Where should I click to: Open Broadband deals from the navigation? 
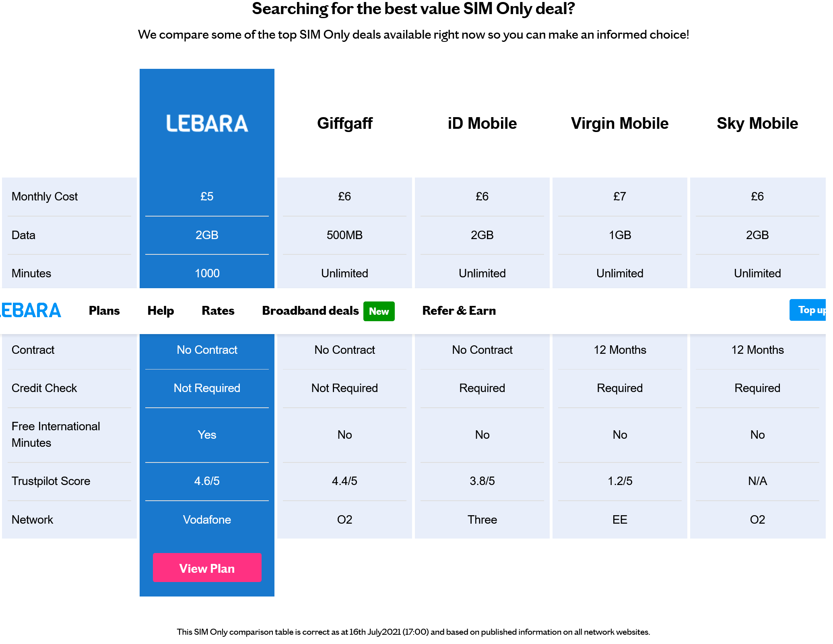(310, 310)
